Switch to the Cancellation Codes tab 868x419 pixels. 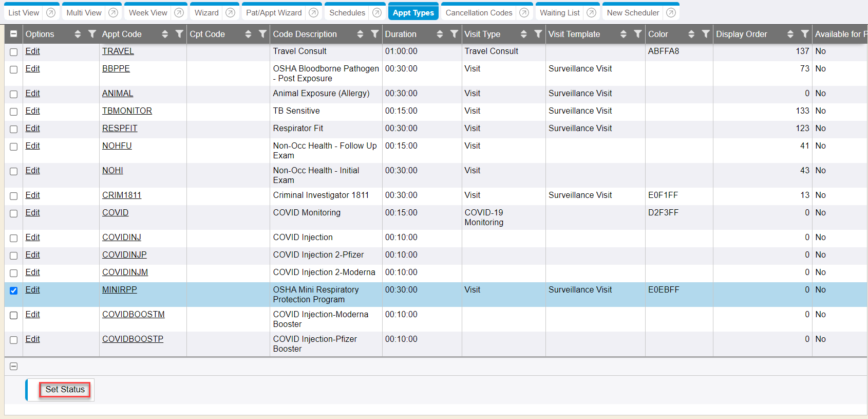[x=479, y=13]
